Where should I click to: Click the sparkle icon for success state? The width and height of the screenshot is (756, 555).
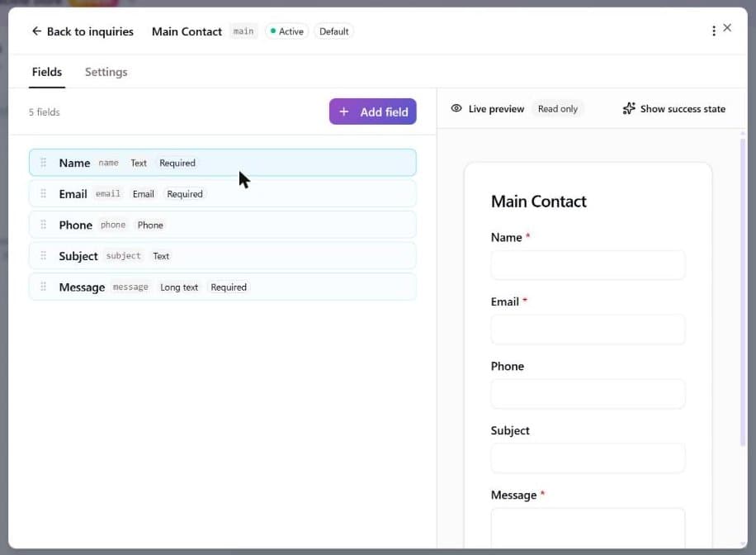coord(629,108)
